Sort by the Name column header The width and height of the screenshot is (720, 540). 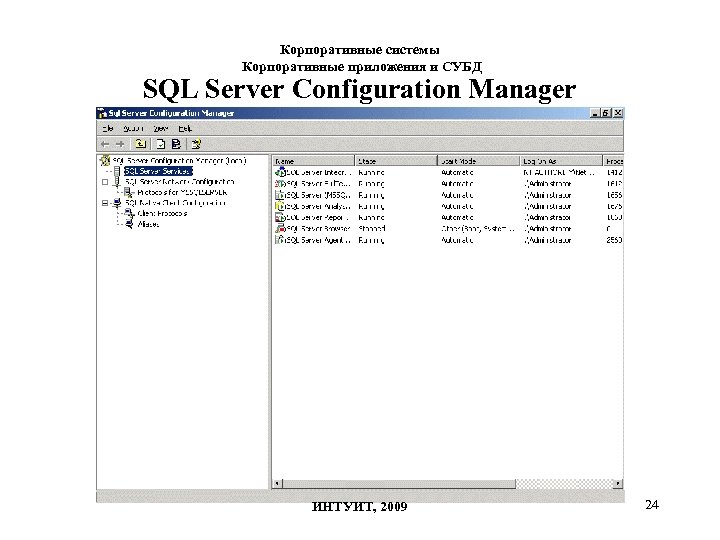coord(313,161)
